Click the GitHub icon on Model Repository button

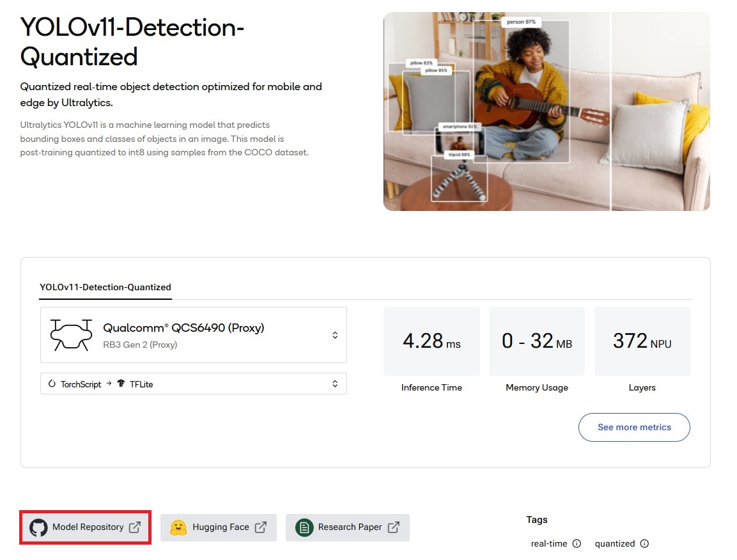click(39, 527)
